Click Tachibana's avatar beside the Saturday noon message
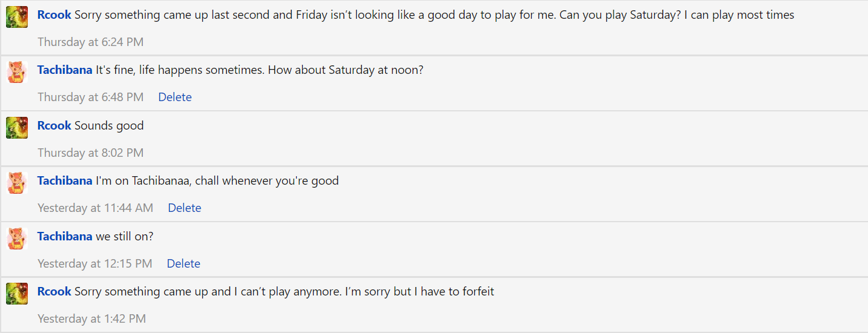Viewport: 868px width, 333px height. 17,72
